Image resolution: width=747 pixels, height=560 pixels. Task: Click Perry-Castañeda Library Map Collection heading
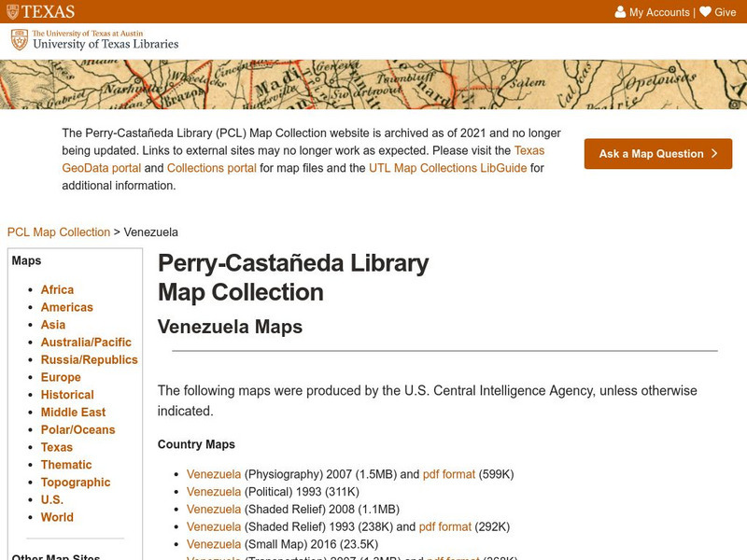click(293, 277)
